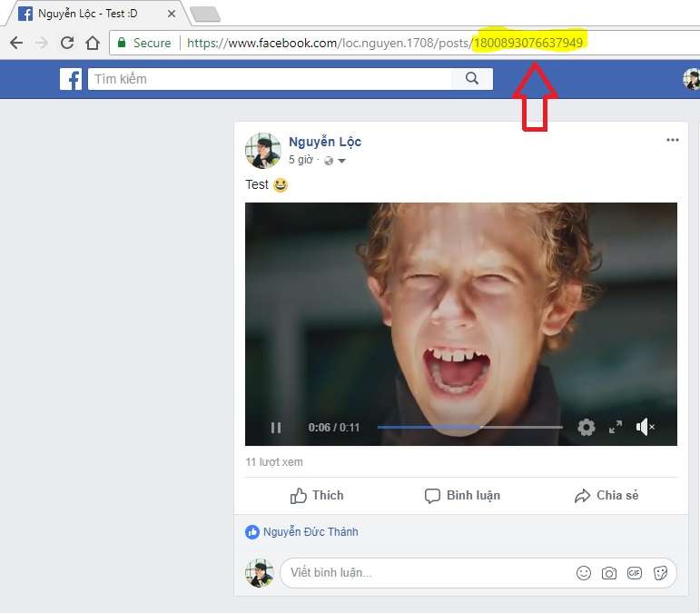Pause the playing video
Viewport: 700px width, 613px height.
[276, 428]
